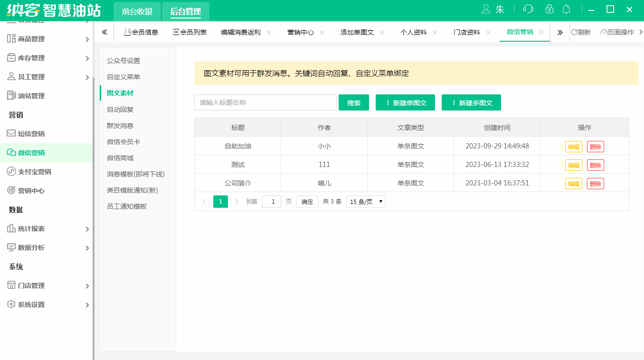Change page size using 15条/页 dropdown
This screenshot has height=360, width=644.
tap(366, 201)
